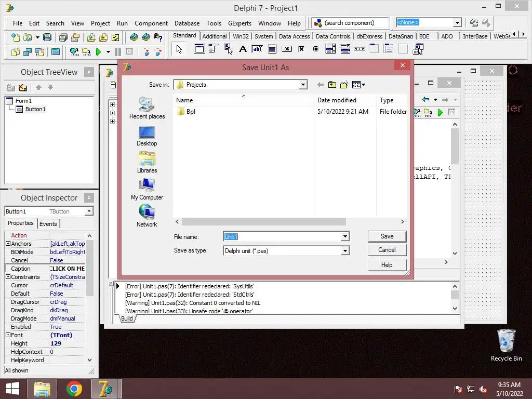532x399 pixels.
Task: Open the View Menu icon in dialog
Action: click(358, 85)
